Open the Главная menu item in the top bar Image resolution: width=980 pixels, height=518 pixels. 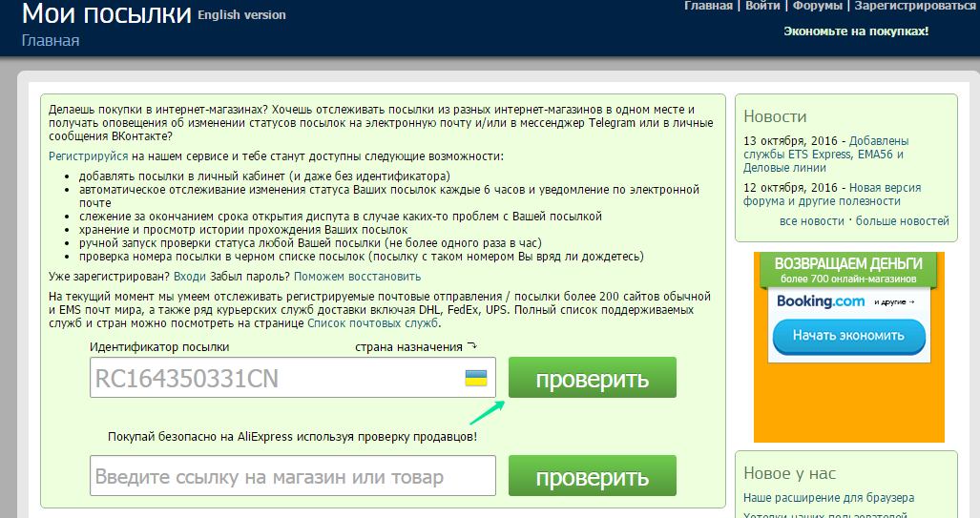tap(708, 6)
